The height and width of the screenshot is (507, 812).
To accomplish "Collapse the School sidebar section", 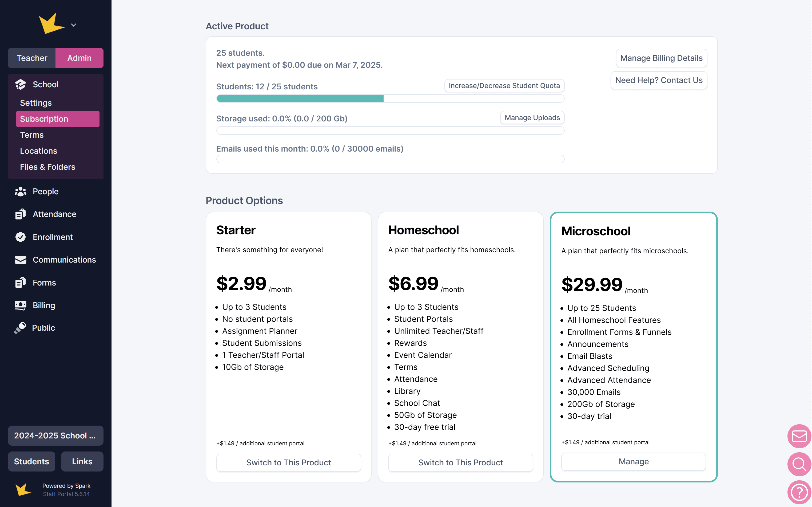I will point(46,85).
